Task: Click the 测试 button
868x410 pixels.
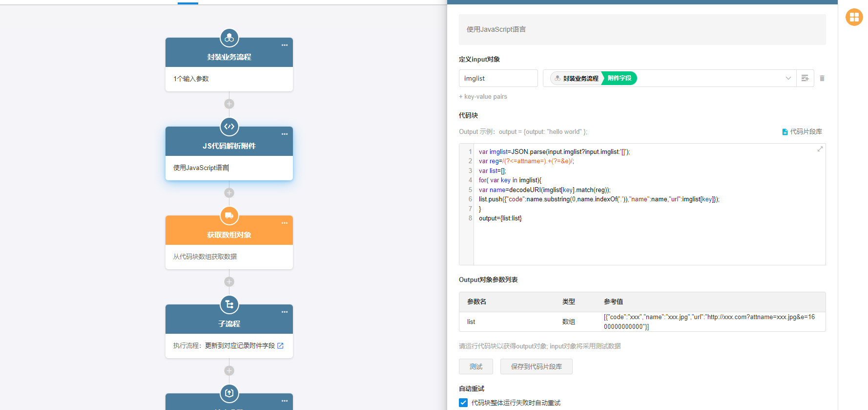Action: [x=475, y=367]
